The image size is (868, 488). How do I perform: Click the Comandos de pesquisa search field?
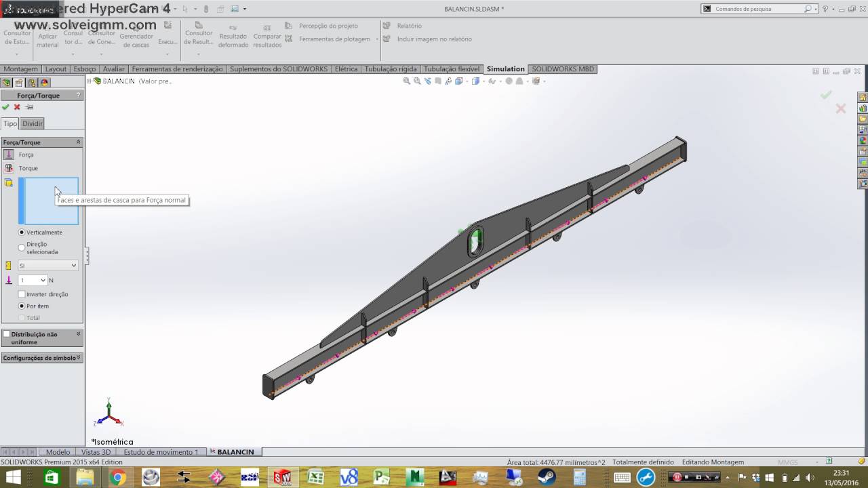pyautogui.click(x=757, y=9)
